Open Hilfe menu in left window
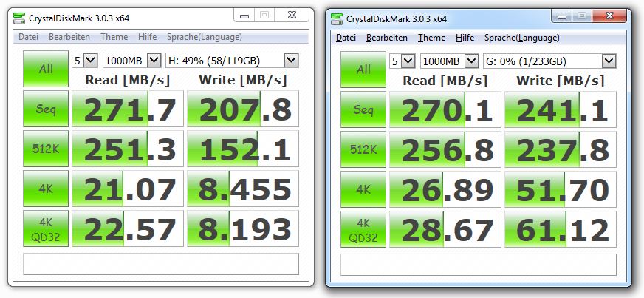The image size is (644, 298). tap(148, 37)
